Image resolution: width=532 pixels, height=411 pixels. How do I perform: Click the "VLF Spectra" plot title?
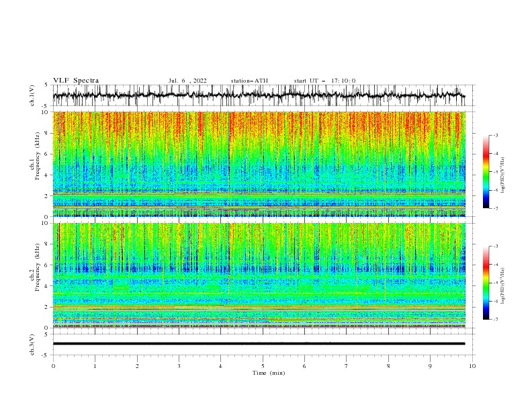[x=76, y=81]
